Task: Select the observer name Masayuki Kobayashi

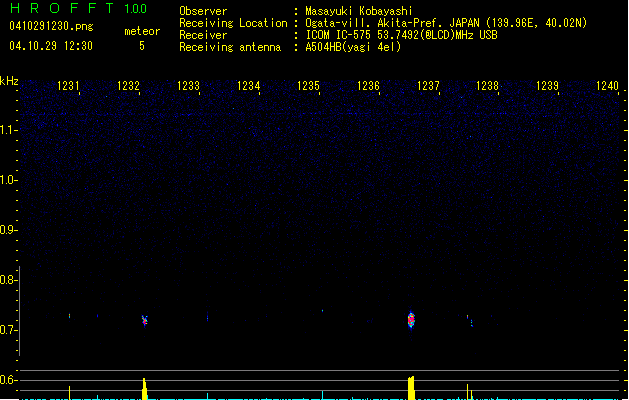Action: click(359, 11)
